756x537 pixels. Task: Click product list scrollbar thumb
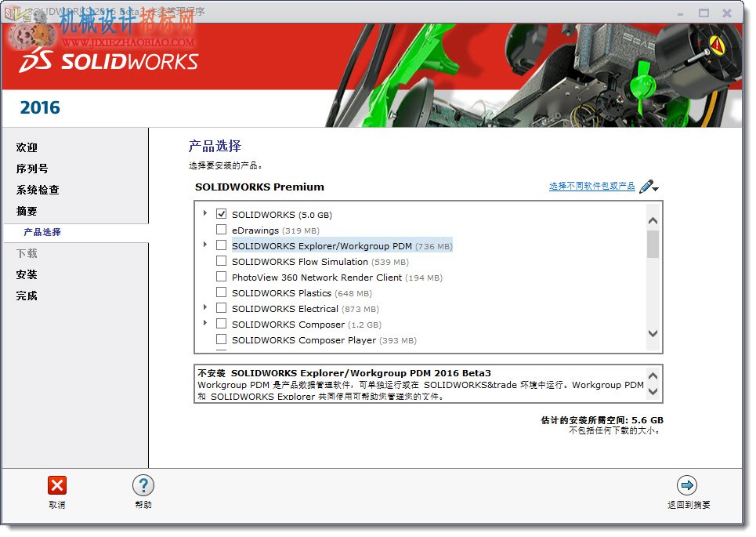653,244
